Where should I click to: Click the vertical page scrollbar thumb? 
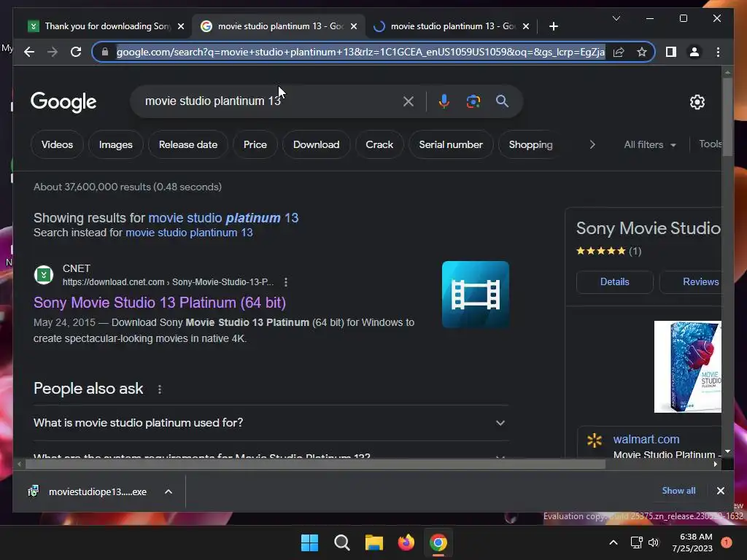727,117
